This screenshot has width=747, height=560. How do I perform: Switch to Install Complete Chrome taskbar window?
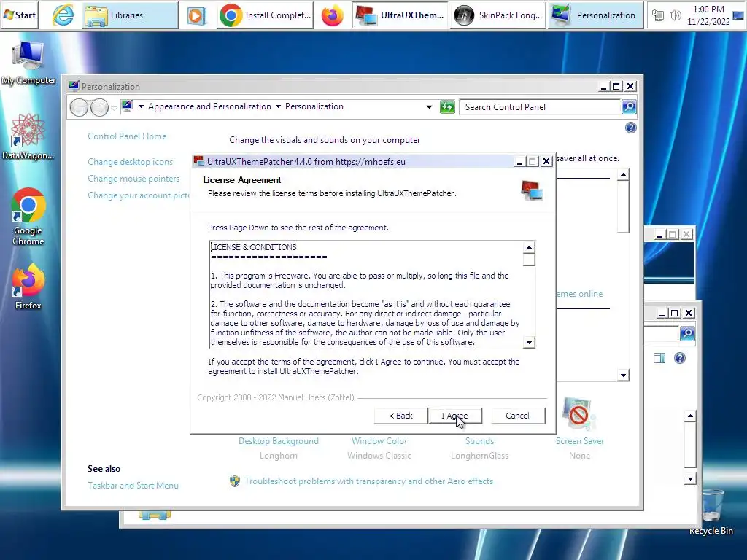click(x=266, y=15)
